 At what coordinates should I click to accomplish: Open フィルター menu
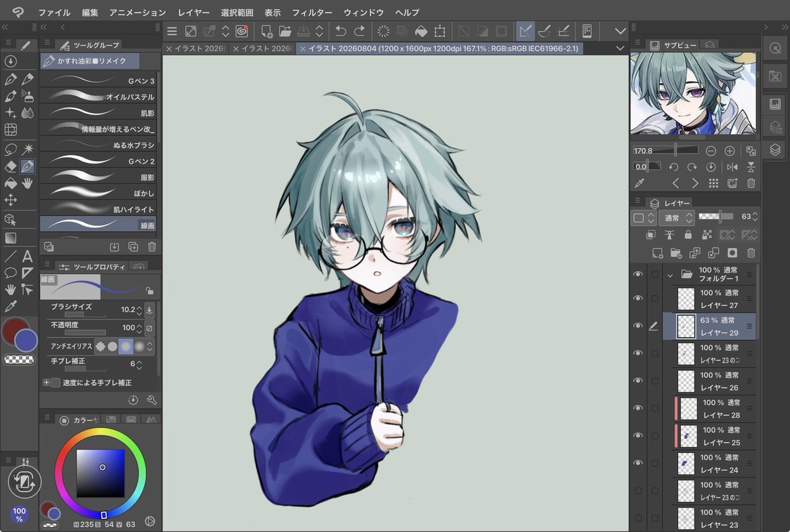tap(312, 13)
